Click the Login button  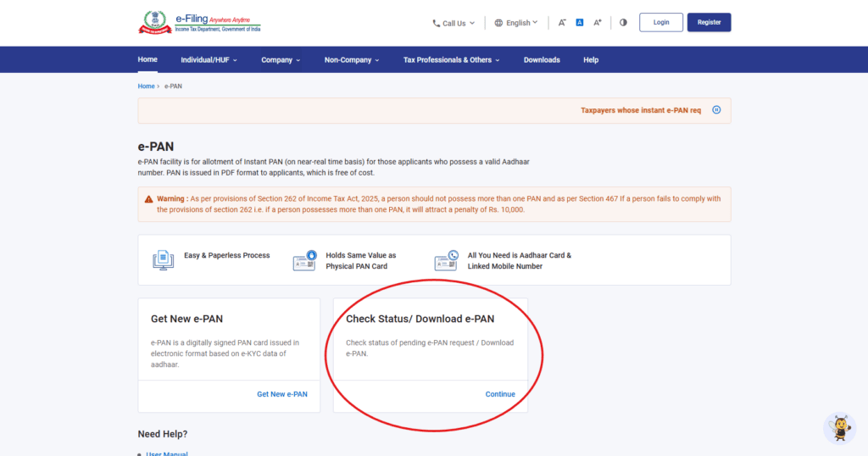click(661, 22)
